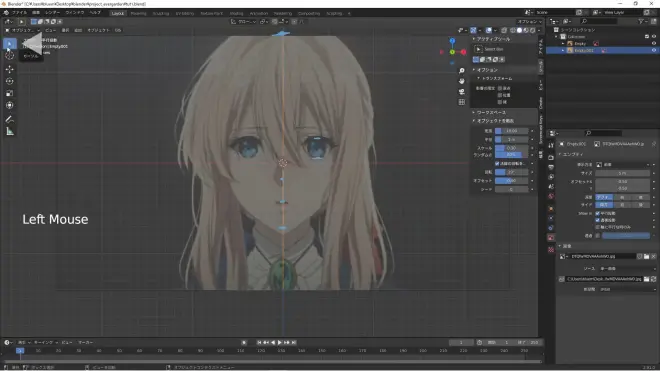
Task: Select the Measure ruler tool
Action: [x=10, y=132]
